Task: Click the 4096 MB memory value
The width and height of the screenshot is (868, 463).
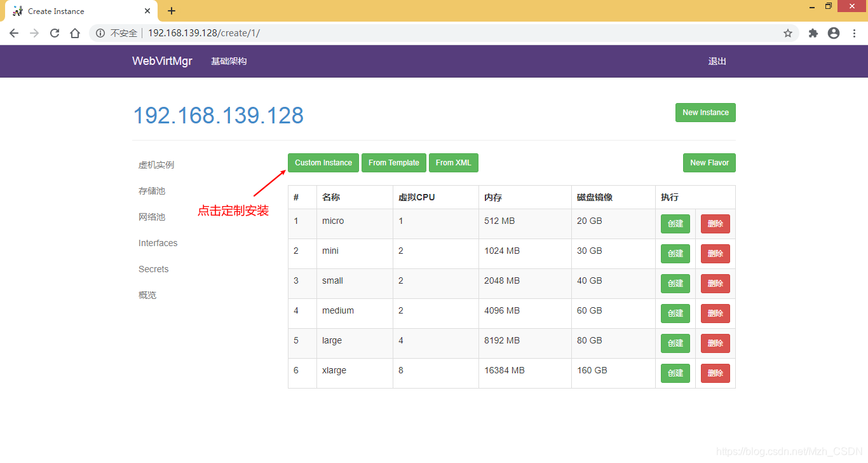Action: click(x=502, y=310)
